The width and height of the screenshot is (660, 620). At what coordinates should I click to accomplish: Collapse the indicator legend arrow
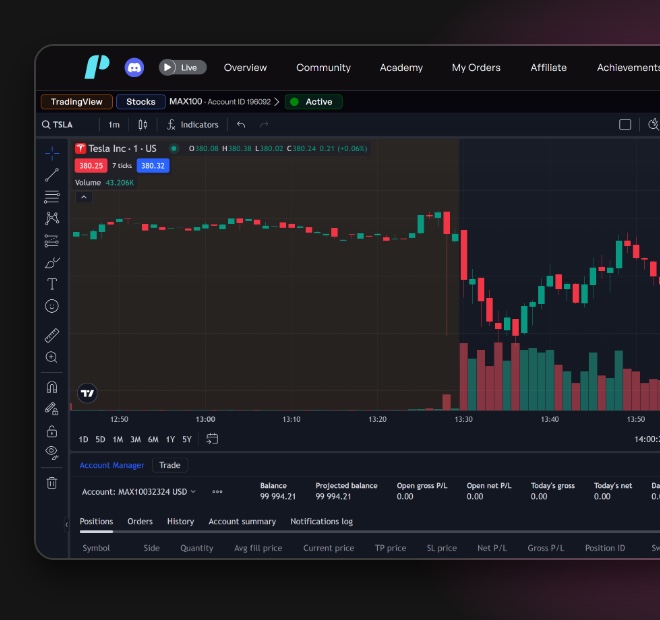point(84,197)
